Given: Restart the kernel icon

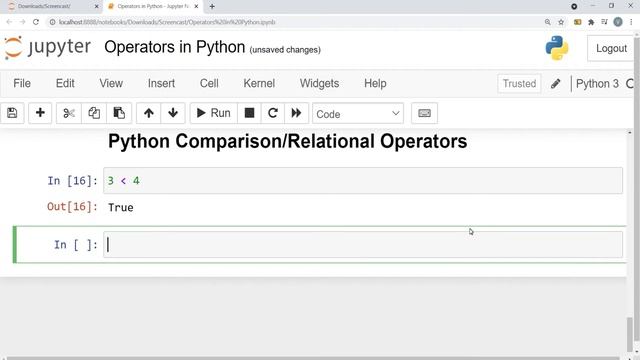Looking at the screenshot, I should pos(273,113).
